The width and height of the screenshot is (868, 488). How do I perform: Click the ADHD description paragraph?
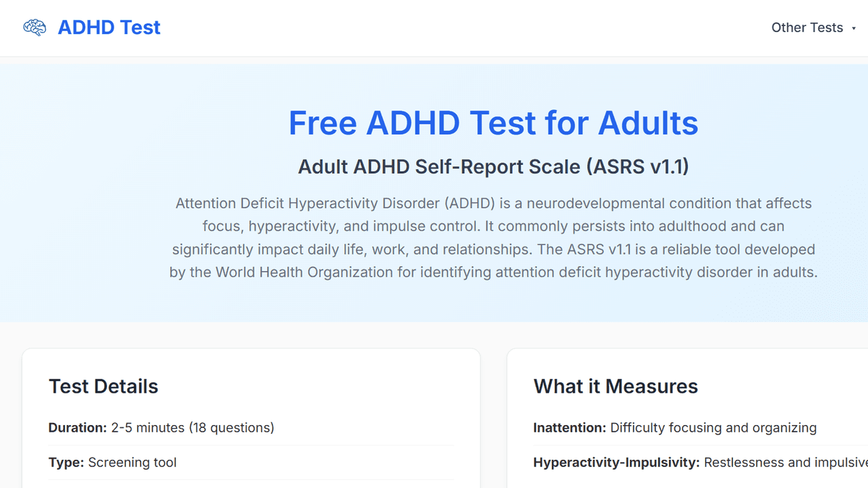(493, 238)
